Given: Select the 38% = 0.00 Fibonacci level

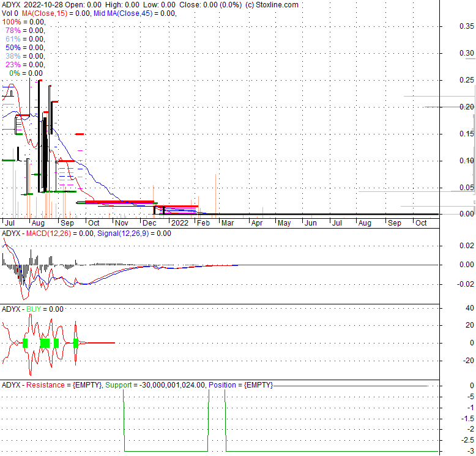Looking at the screenshot, I should 25,56.
